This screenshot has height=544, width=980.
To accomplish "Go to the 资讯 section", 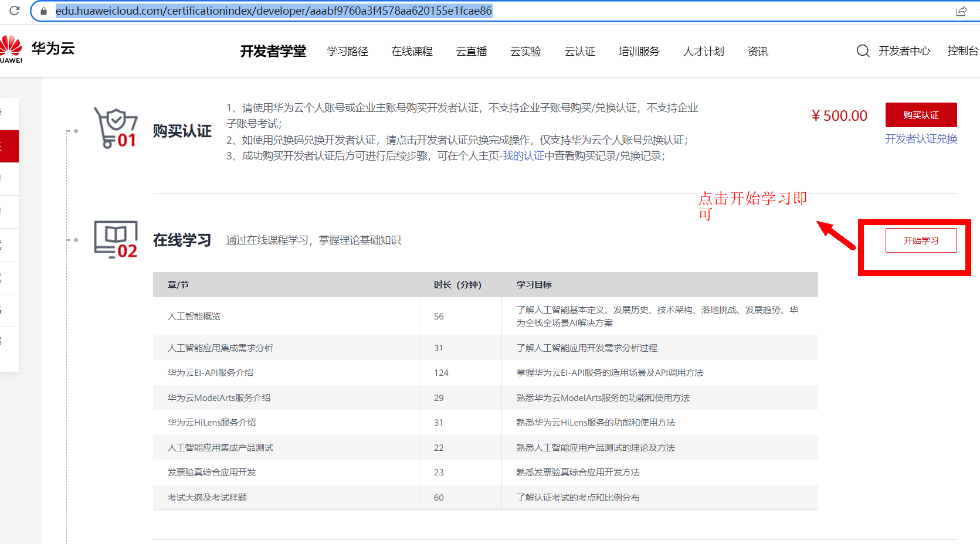I will coord(758,52).
